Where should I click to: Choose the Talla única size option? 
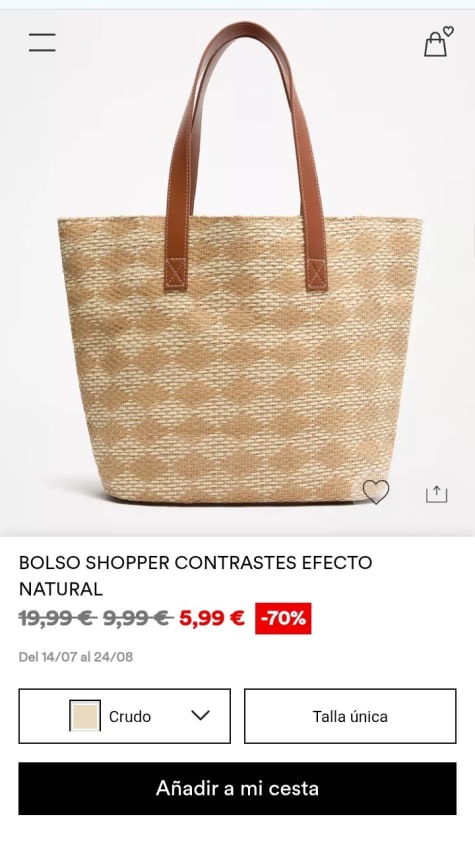click(350, 716)
